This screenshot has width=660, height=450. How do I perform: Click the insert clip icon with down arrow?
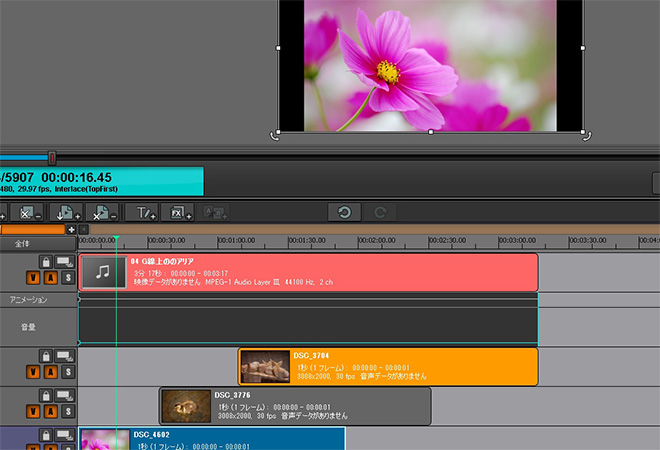(x=65, y=213)
